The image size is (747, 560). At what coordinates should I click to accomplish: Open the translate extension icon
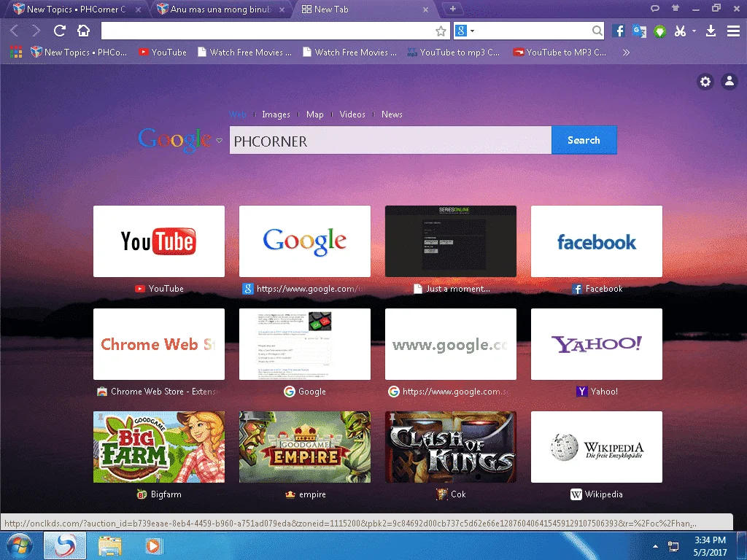pos(639,31)
